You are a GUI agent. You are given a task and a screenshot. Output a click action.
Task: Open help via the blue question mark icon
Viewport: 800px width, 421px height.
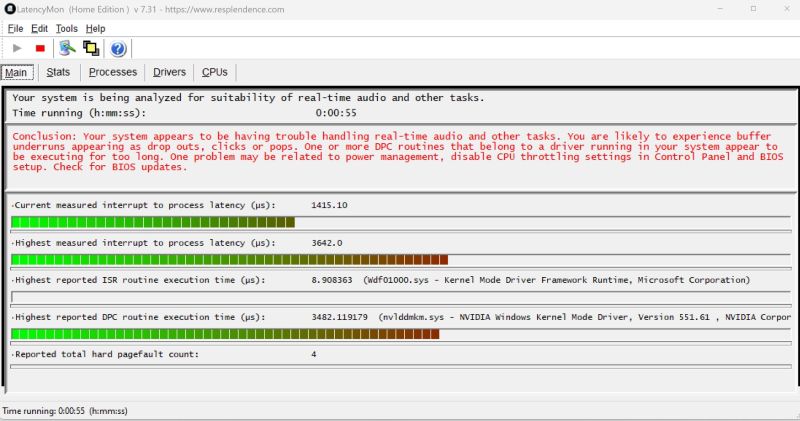(118, 48)
